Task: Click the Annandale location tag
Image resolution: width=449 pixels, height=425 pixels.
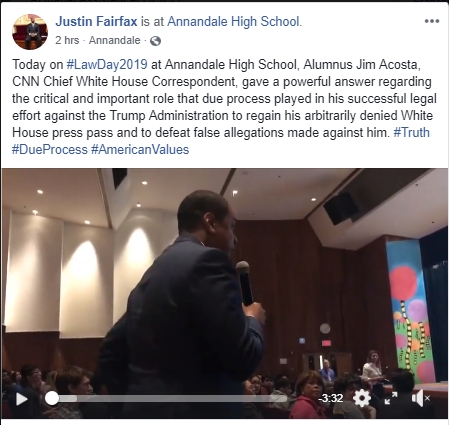Action: 114,41
